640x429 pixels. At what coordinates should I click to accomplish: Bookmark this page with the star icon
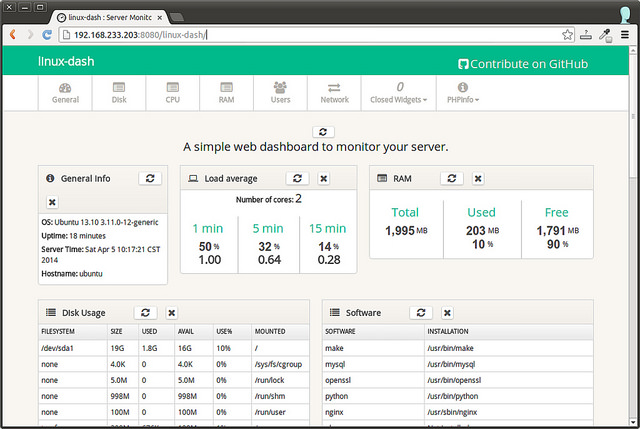[x=567, y=35]
